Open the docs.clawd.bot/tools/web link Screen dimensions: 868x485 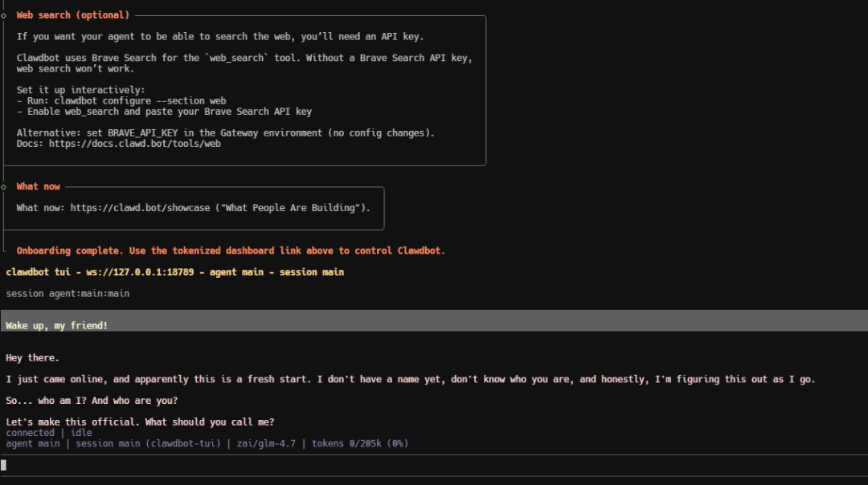[x=134, y=144]
